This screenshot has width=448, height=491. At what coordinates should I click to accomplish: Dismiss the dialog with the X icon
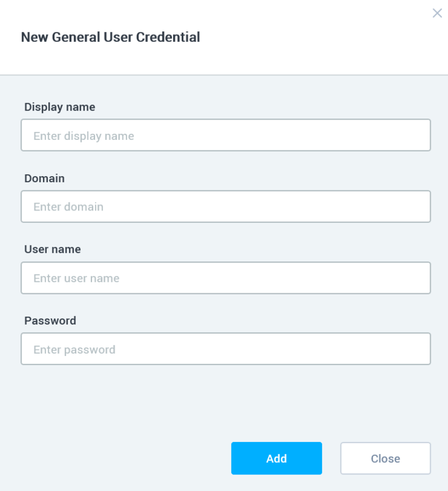pyautogui.click(x=437, y=13)
